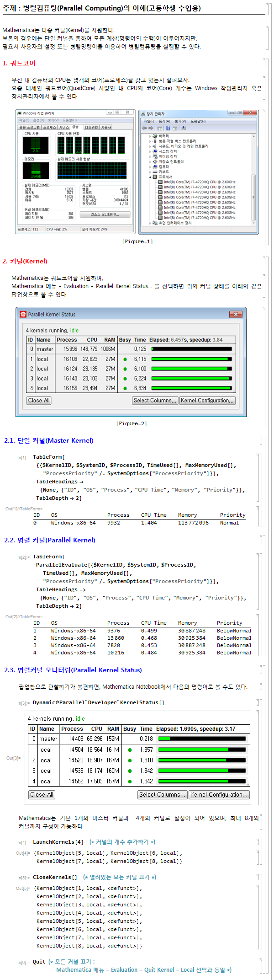
Task: Click the show console tree toolbar icon
Action: pos(159,128)
